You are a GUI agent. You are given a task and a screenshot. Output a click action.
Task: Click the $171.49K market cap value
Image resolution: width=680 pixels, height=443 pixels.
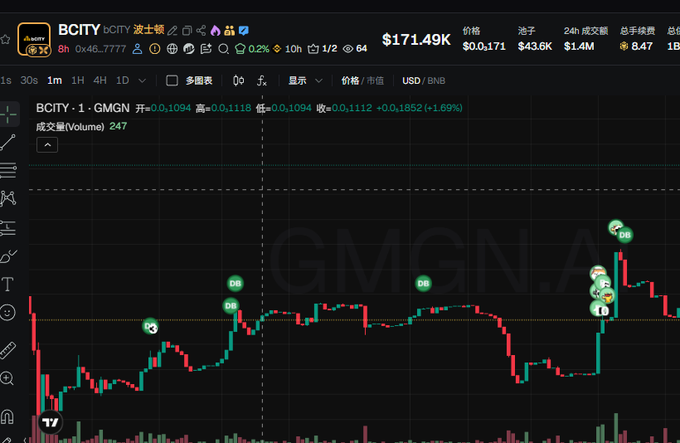416,39
